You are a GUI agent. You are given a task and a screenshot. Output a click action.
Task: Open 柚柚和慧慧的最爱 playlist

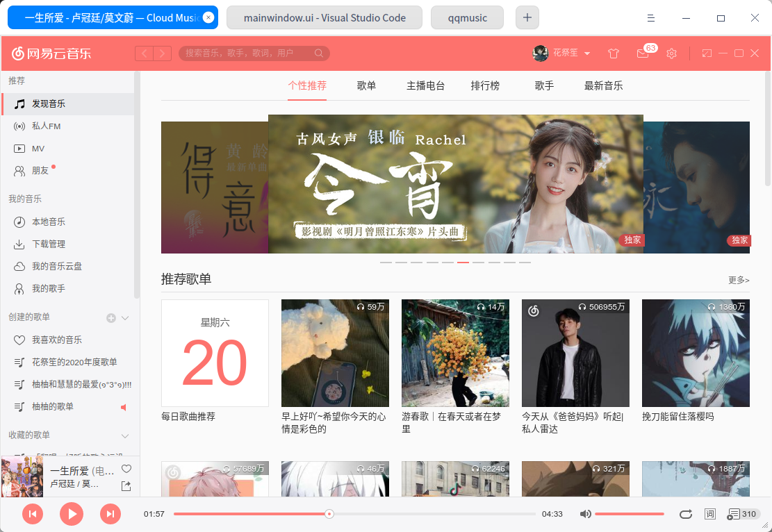click(68, 384)
